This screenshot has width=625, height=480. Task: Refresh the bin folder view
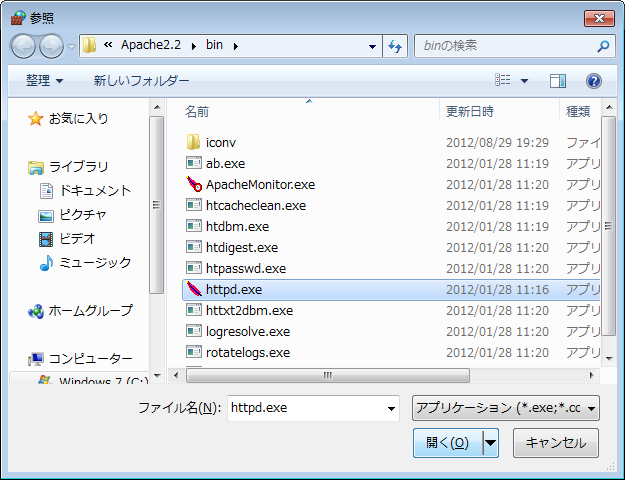click(395, 46)
